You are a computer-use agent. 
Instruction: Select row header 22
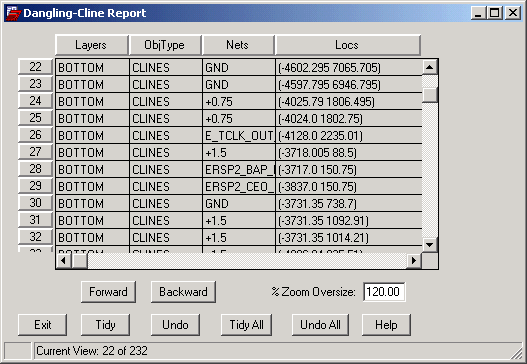click(35, 67)
